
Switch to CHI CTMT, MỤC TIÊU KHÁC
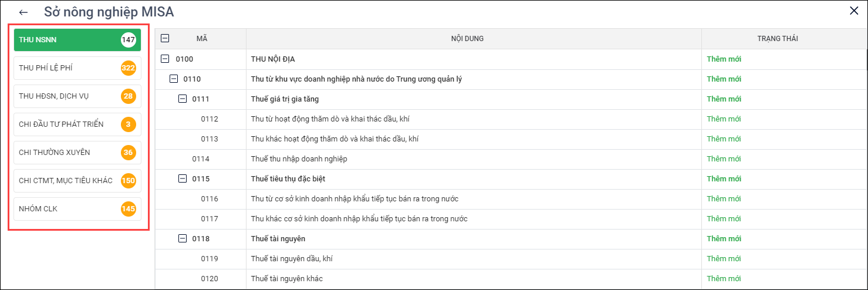click(77, 180)
